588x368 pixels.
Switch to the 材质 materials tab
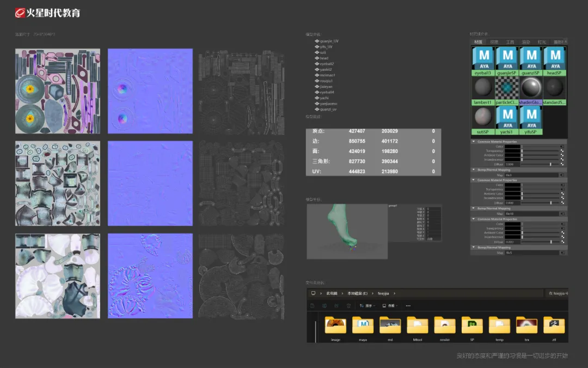[478, 42]
